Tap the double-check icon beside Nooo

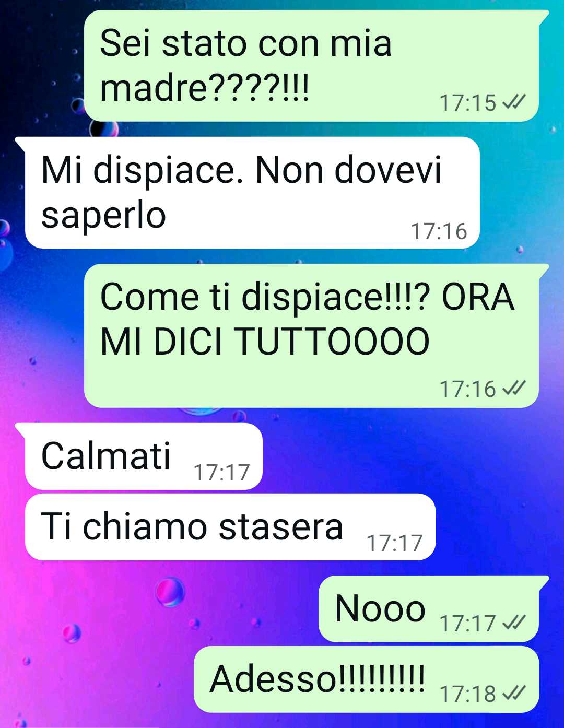click(513, 623)
